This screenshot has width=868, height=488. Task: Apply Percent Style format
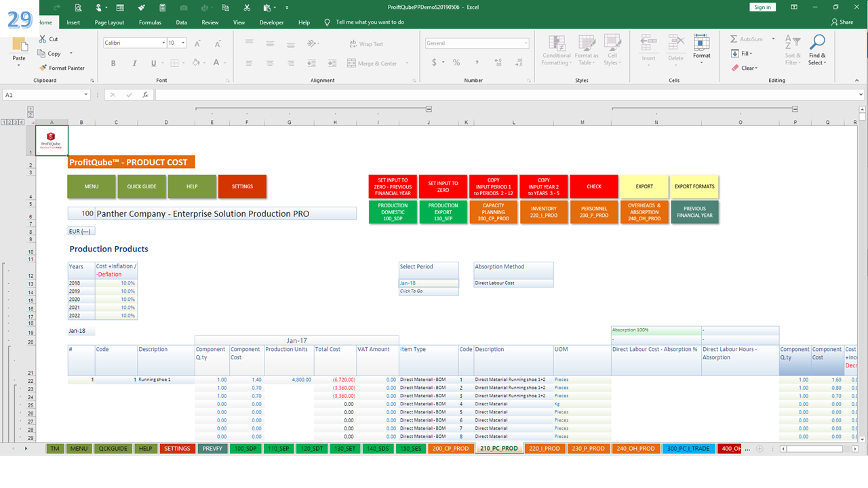point(456,62)
